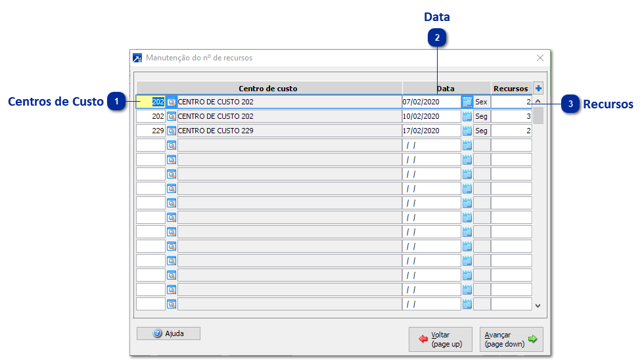Open calendar picker for date 10/02/2020
This screenshot has height=363, width=644.
coord(467,116)
